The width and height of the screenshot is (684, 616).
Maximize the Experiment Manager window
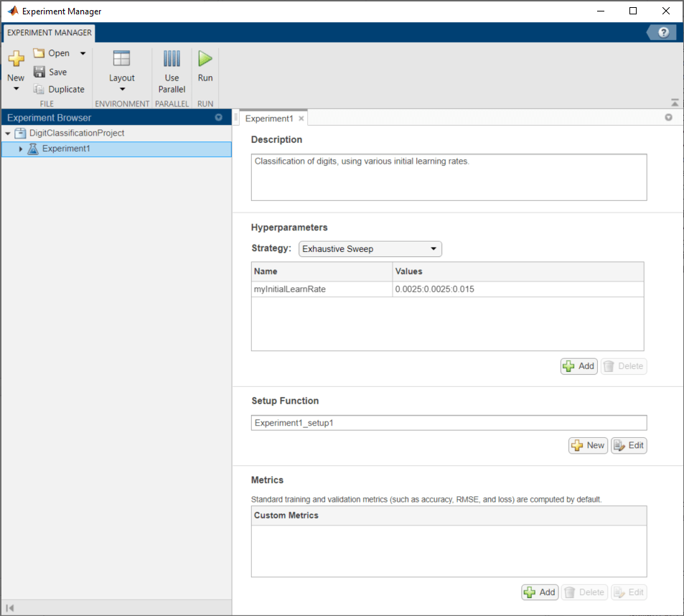point(633,11)
